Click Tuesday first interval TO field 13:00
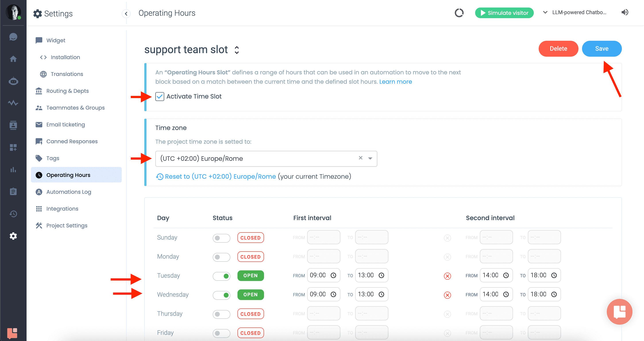The image size is (644, 341). pyautogui.click(x=372, y=275)
